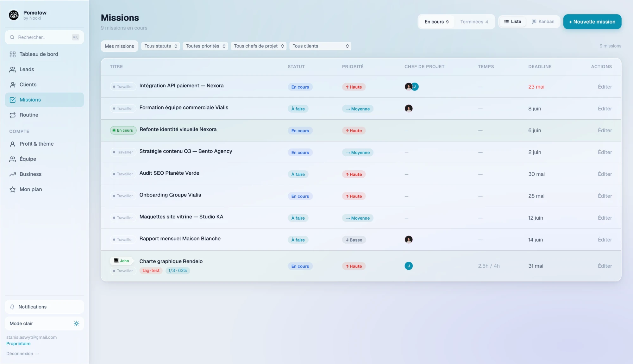
Task: Open Notifications bell icon
Action: 12,307
